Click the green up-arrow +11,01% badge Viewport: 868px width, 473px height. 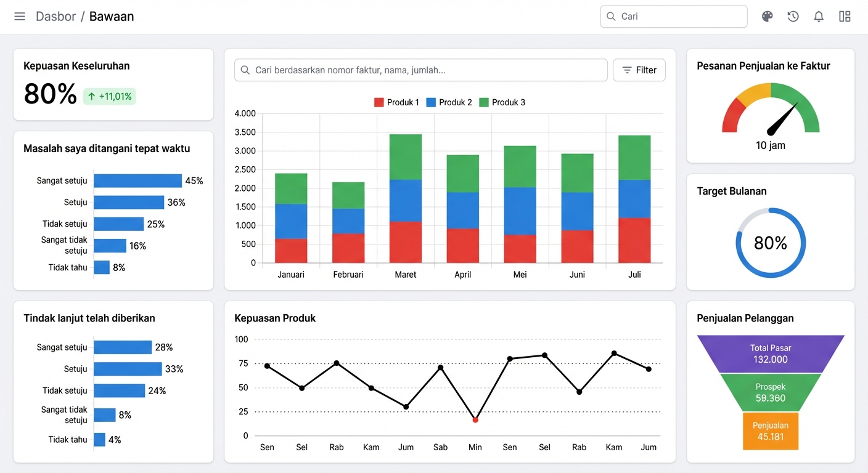tap(110, 96)
